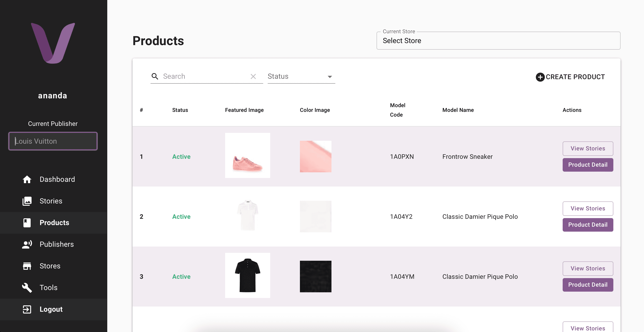This screenshot has width=644, height=332.
Task: Open the Current Store selector
Action: (x=498, y=41)
